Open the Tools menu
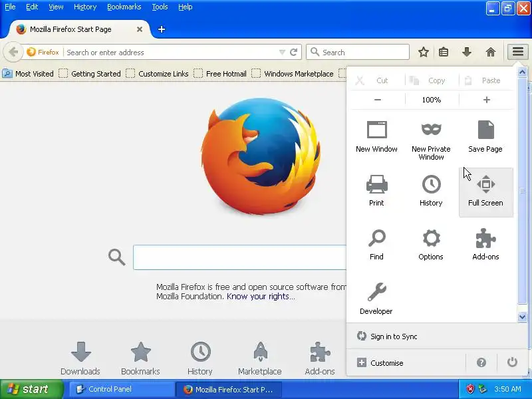The width and height of the screenshot is (532, 399). tap(160, 7)
